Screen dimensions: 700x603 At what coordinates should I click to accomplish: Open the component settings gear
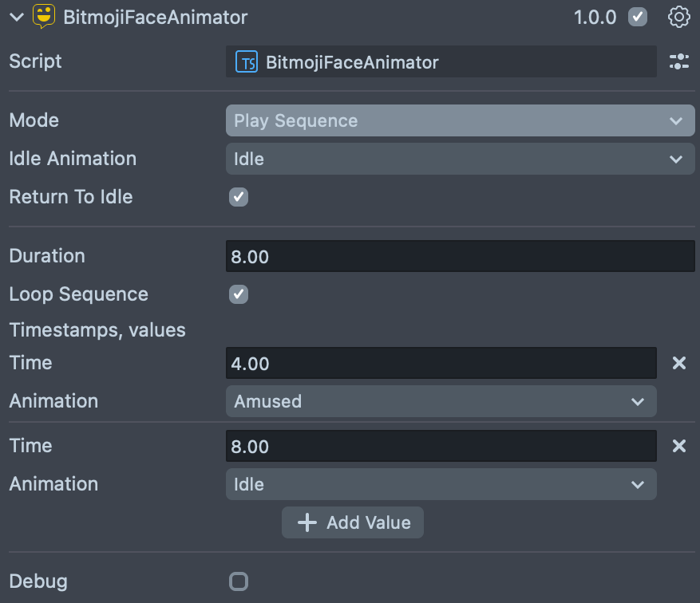click(678, 17)
